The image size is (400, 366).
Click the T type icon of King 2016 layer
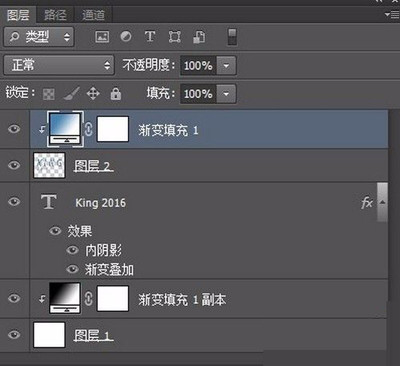coord(49,202)
